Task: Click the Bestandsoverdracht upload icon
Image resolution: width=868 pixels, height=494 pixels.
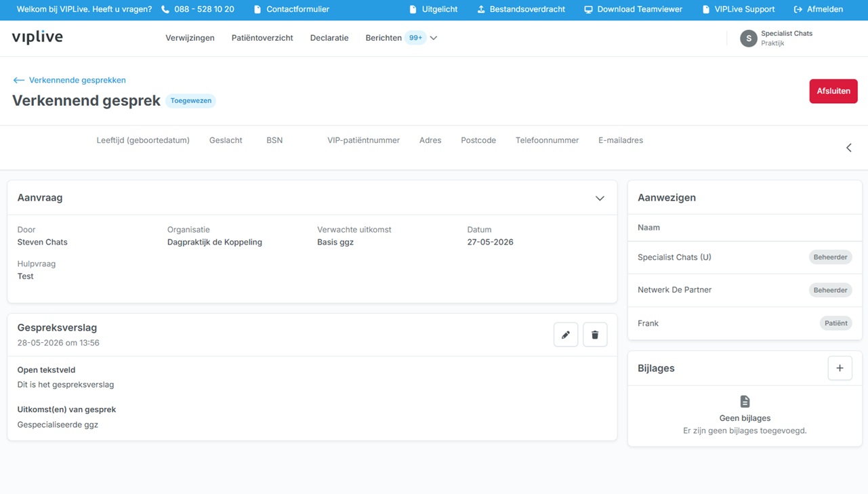Action: point(481,9)
